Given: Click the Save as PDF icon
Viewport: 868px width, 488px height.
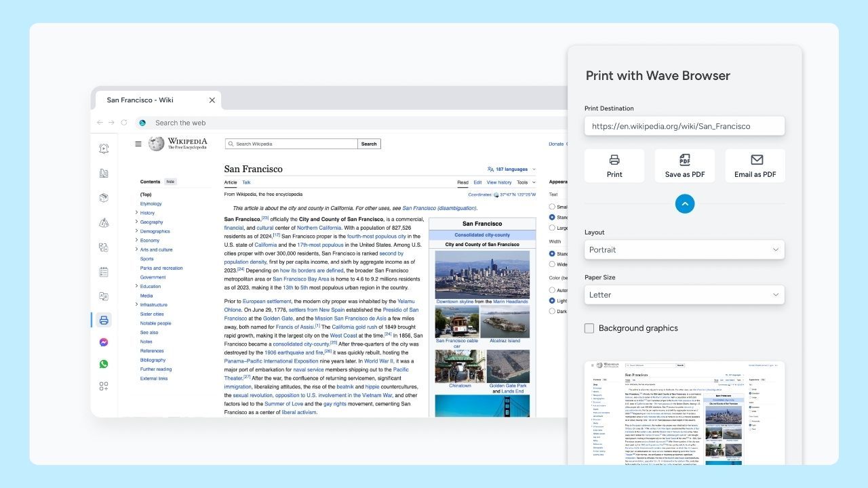Looking at the screenshot, I should click(685, 161).
